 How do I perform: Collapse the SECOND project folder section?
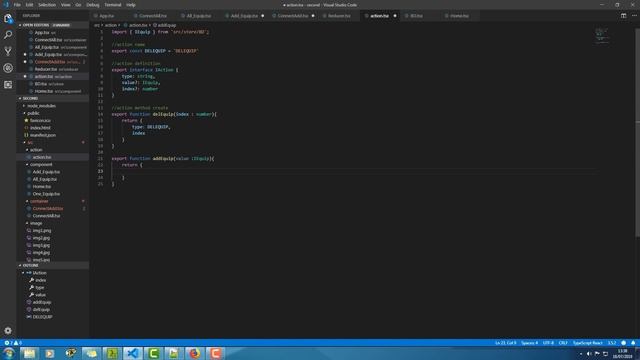pos(53,98)
